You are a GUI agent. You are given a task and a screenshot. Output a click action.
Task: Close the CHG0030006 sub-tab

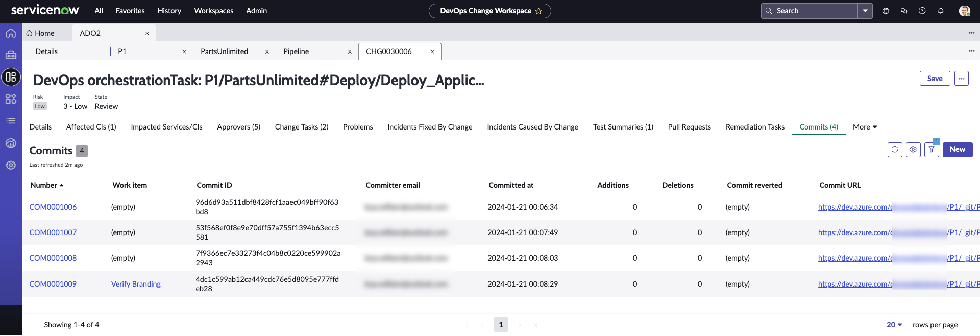pyautogui.click(x=432, y=51)
